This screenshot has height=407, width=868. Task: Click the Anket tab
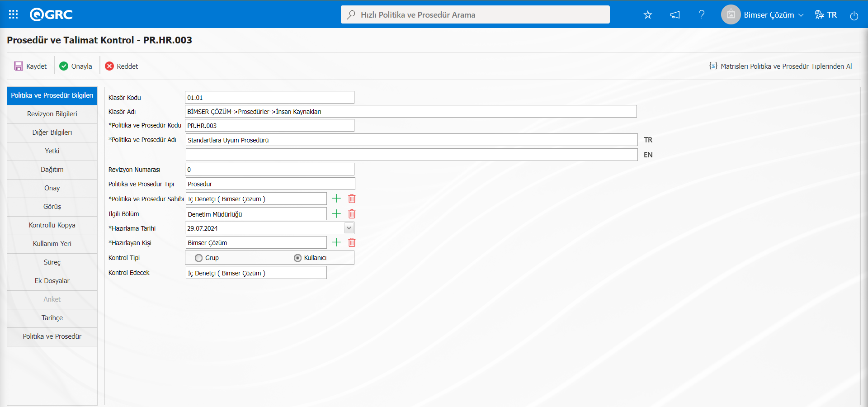point(52,299)
